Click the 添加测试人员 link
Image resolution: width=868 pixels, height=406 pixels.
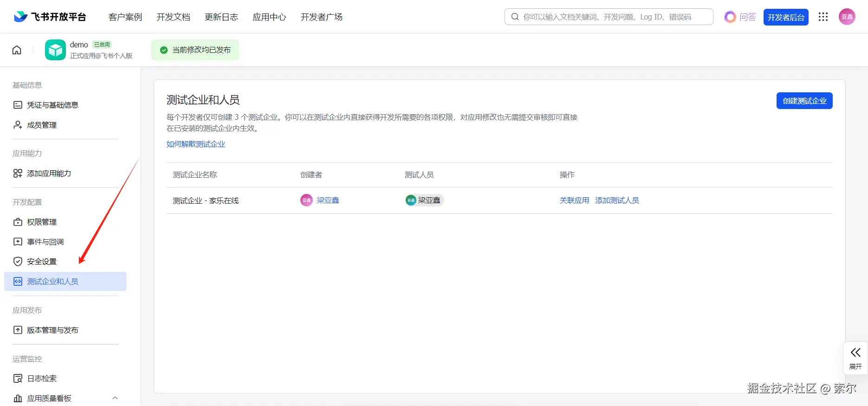point(617,200)
